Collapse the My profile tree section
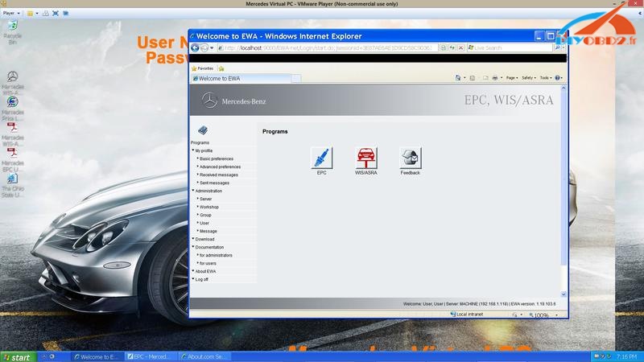Screen dimensions: 644x362 point(204,150)
